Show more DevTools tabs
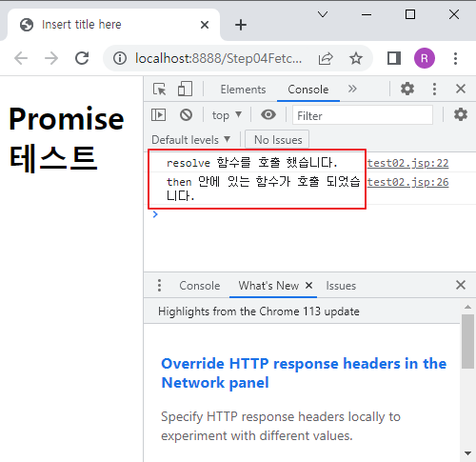 coord(352,89)
